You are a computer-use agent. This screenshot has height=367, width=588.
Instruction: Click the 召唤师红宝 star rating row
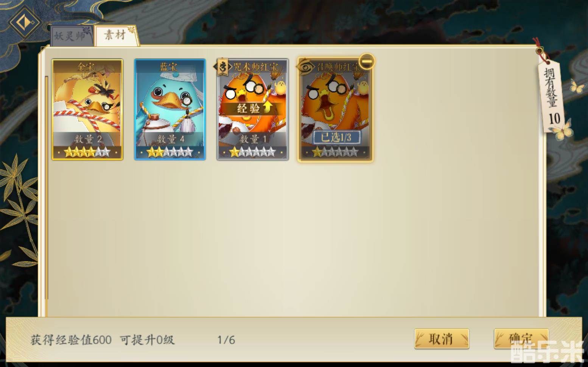tap(335, 152)
